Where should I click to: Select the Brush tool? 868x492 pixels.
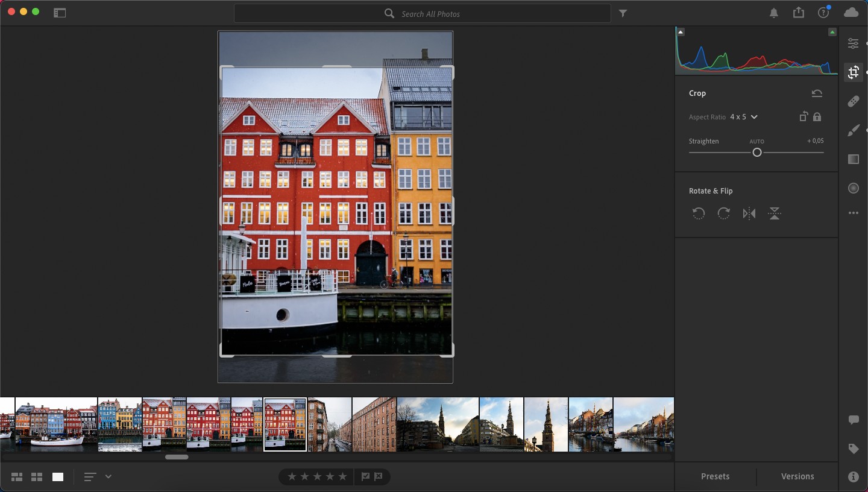click(x=853, y=130)
